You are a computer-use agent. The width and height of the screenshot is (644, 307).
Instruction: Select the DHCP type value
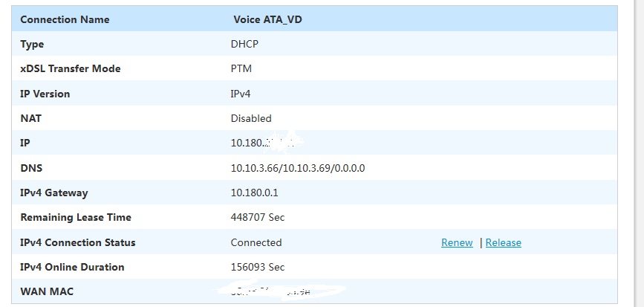[x=244, y=44]
